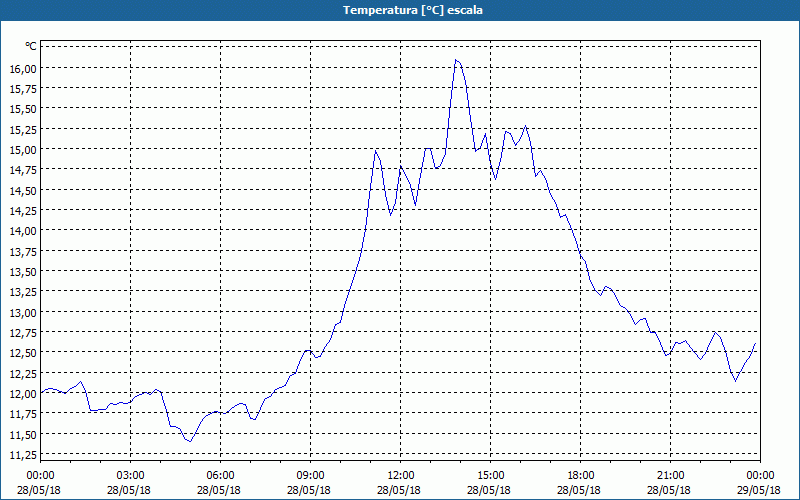Click the 00:00 time label above 28/05/18
800x500 pixels.
pyautogui.click(x=40, y=476)
